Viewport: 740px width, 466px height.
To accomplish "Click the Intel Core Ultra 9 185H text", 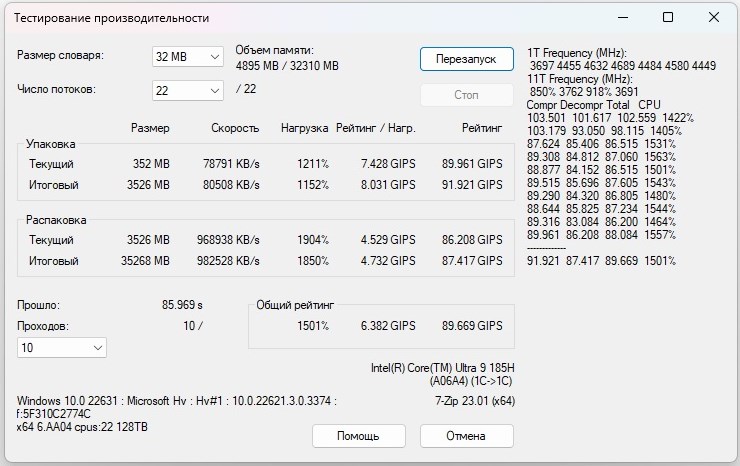I will (x=443, y=368).
